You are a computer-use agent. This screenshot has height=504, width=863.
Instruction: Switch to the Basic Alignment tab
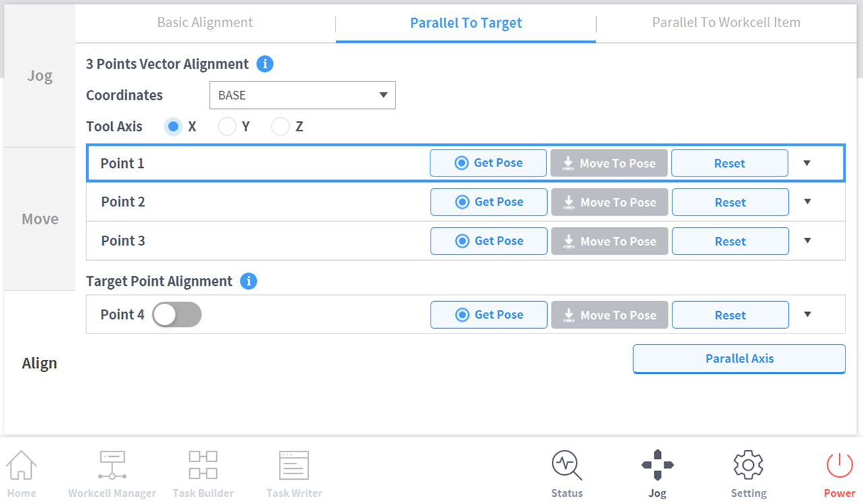point(205,22)
